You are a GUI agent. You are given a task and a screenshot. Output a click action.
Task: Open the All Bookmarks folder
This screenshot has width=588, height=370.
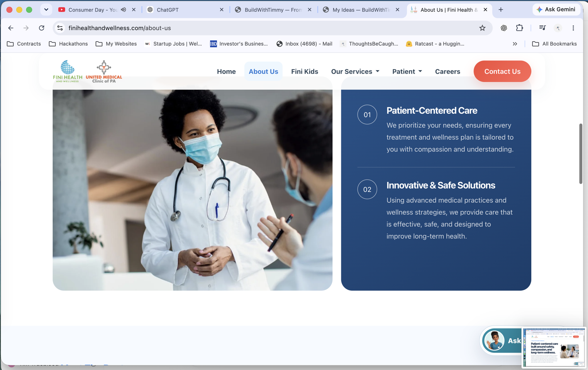point(554,44)
